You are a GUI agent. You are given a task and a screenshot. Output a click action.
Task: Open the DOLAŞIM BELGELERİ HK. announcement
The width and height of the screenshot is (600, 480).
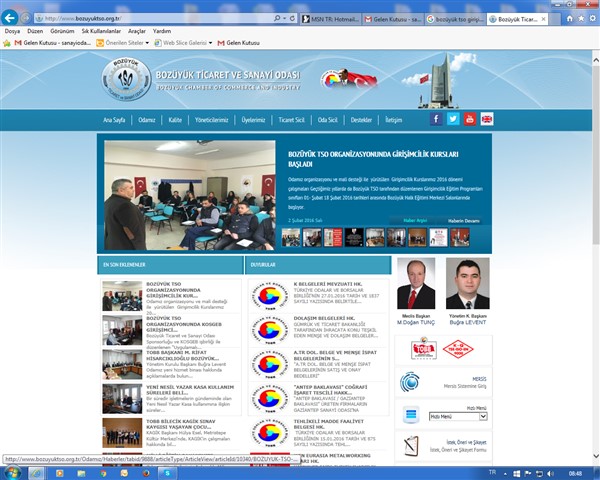coord(324,318)
